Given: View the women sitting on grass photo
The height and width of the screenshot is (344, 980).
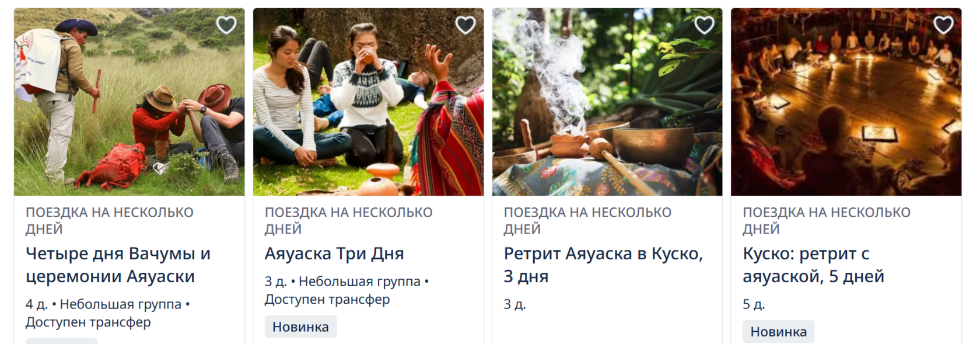Looking at the screenshot, I should click(368, 102).
